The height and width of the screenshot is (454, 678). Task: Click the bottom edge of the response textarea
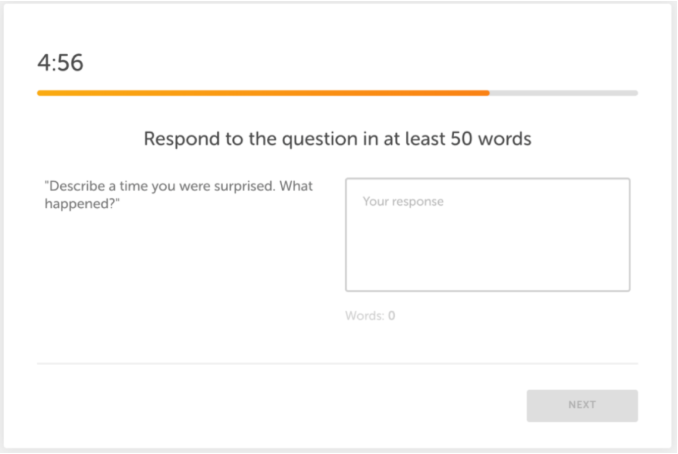[487, 291]
